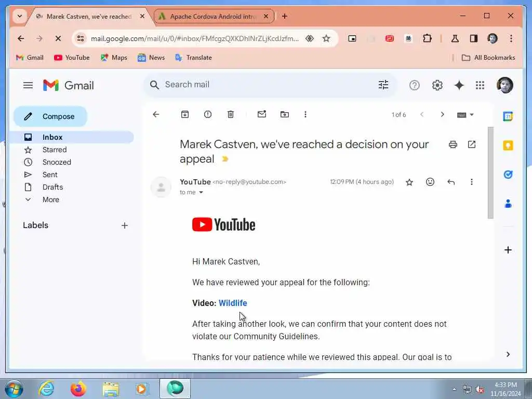532x399 pixels.
Task: Click the Compose button
Action: 50,116
